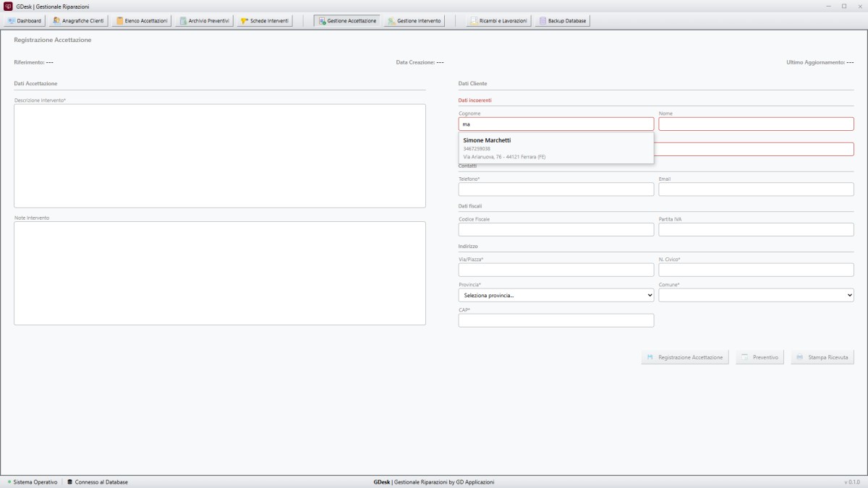The height and width of the screenshot is (488, 868).
Task: Click the Partita IVA field
Action: click(756, 230)
